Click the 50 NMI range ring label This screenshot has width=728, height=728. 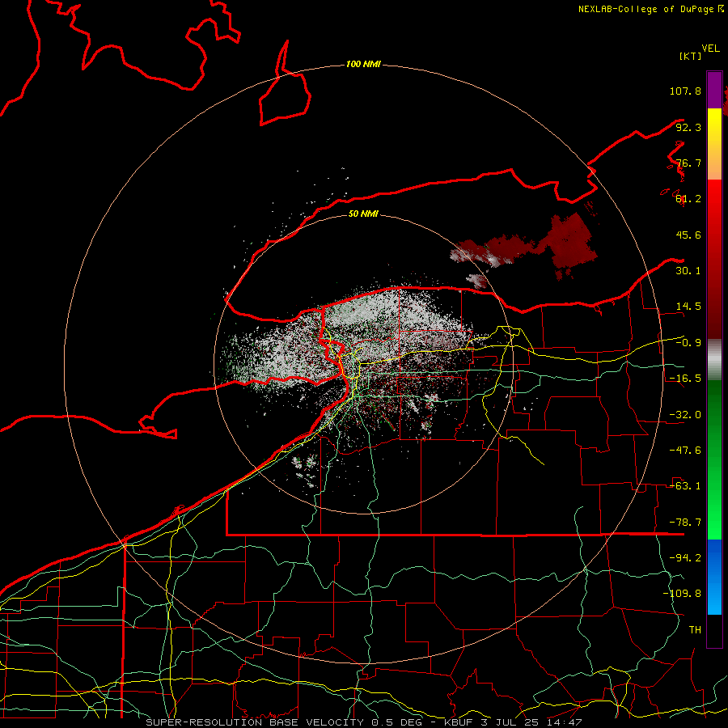pyautogui.click(x=363, y=214)
